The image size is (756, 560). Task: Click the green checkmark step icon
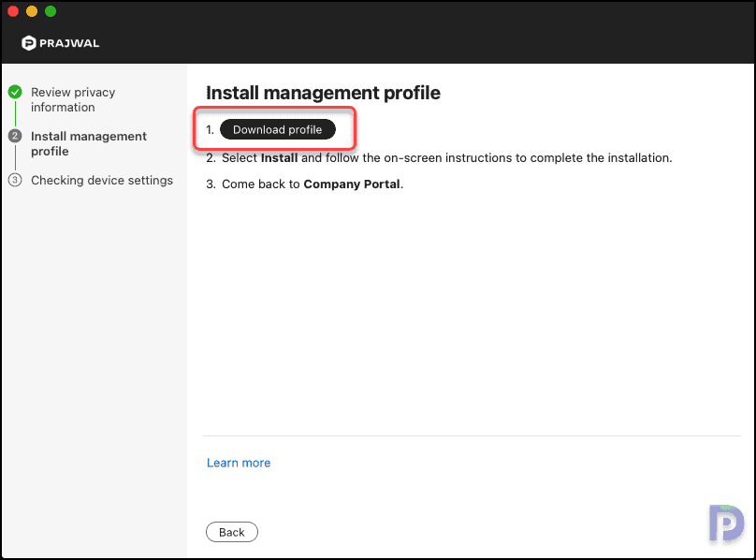[15, 92]
